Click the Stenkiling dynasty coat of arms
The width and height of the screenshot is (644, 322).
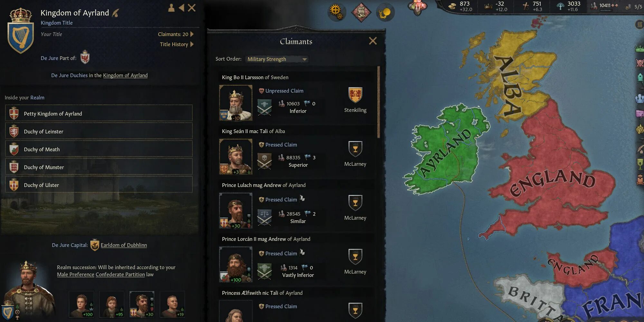tap(355, 95)
